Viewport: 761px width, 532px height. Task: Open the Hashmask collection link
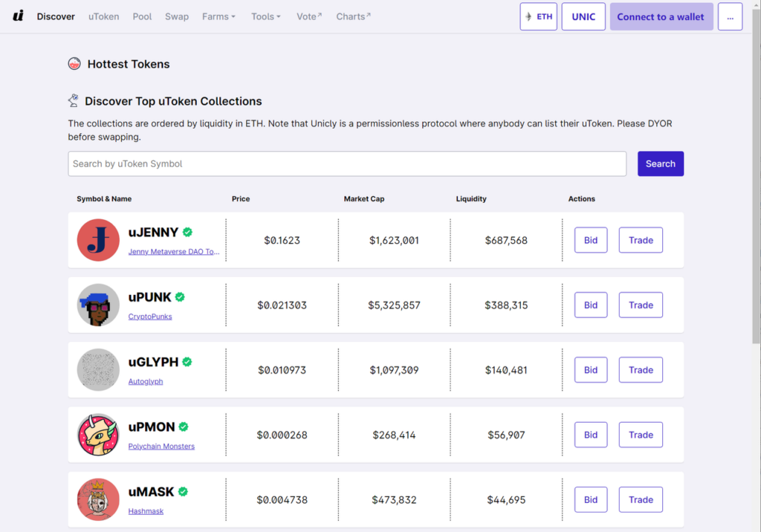tap(146, 511)
